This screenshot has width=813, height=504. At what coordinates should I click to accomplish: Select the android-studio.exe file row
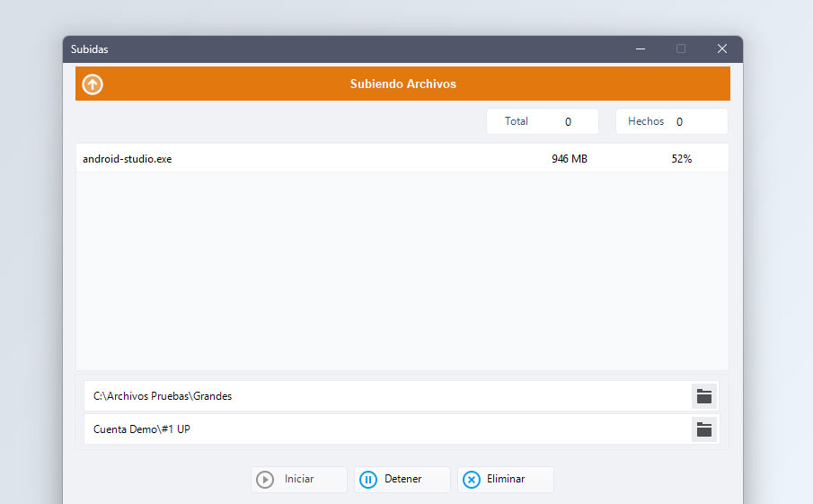coord(402,158)
